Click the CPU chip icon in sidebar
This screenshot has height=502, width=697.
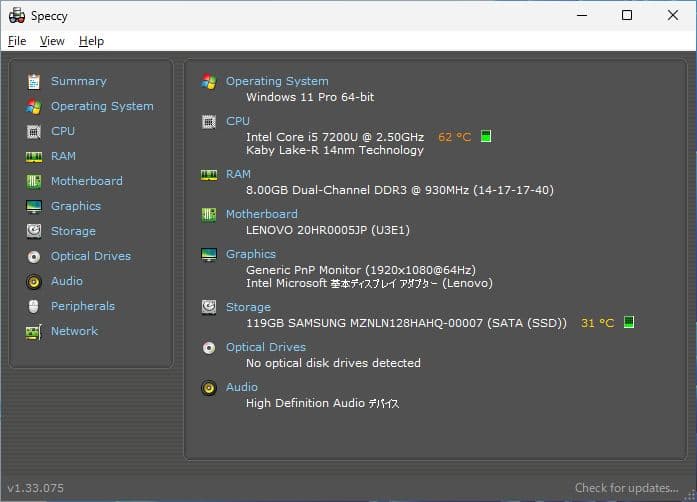34,132
